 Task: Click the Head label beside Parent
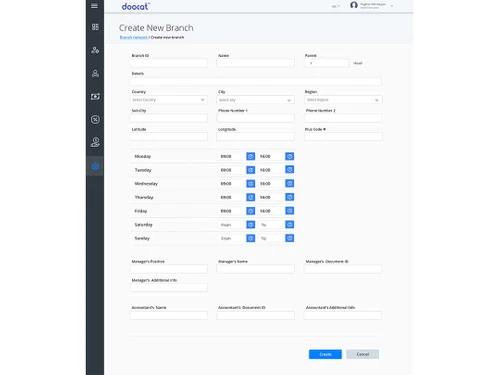[x=357, y=63]
